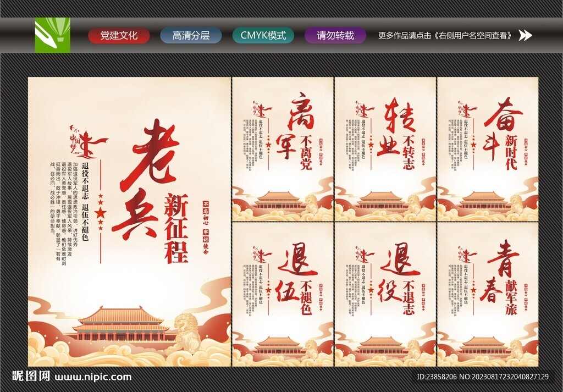Select the red 党建文化 pill button
Image resolution: width=563 pixels, height=392 pixels.
tap(119, 36)
